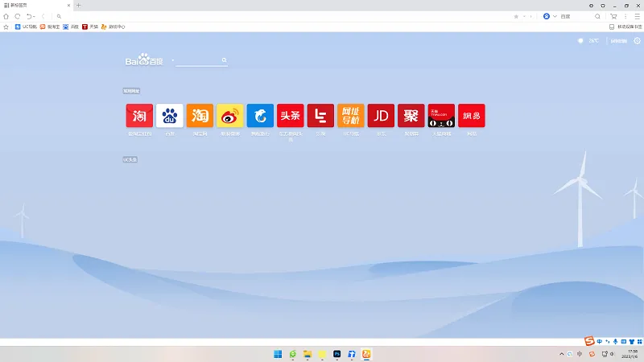The image size is (644, 362).
Task: Open UC navigation bookmark
Action: point(26,27)
